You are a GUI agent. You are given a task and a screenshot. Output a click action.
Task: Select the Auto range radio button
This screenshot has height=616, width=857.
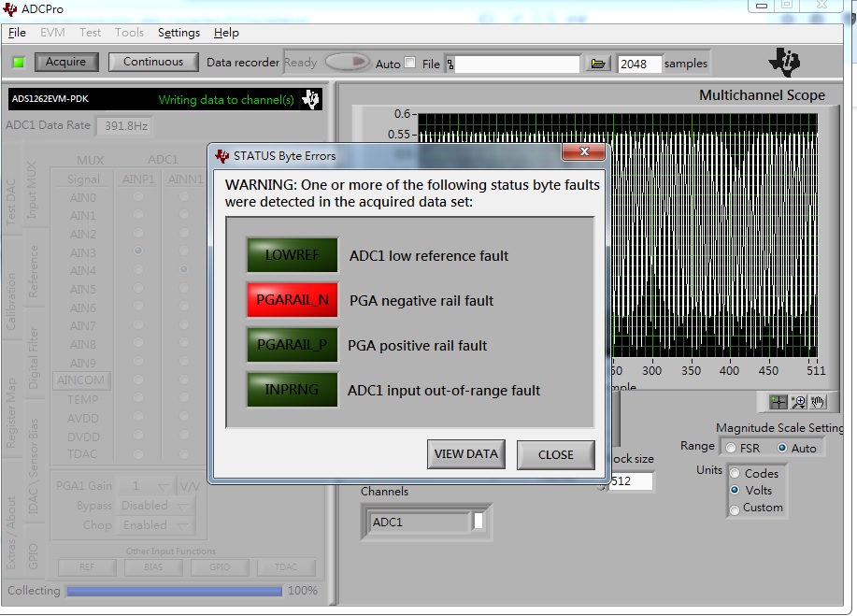coord(782,448)
